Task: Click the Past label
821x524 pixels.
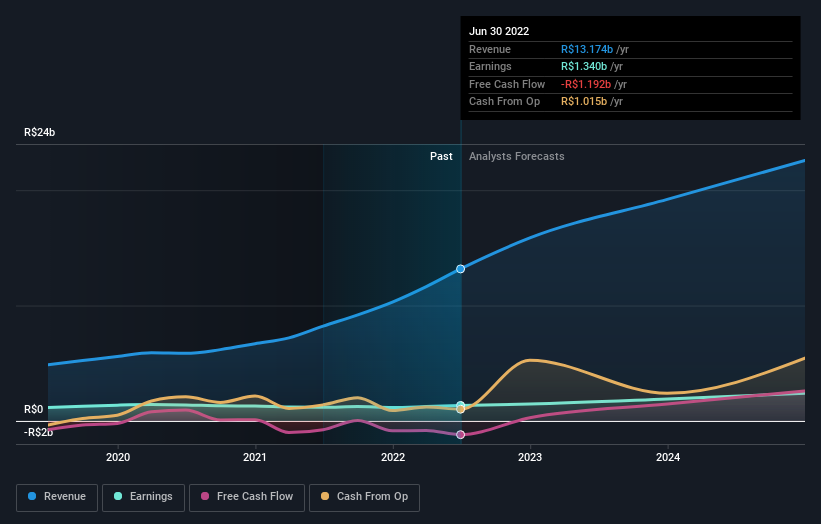Action: [x=441, y=156]
